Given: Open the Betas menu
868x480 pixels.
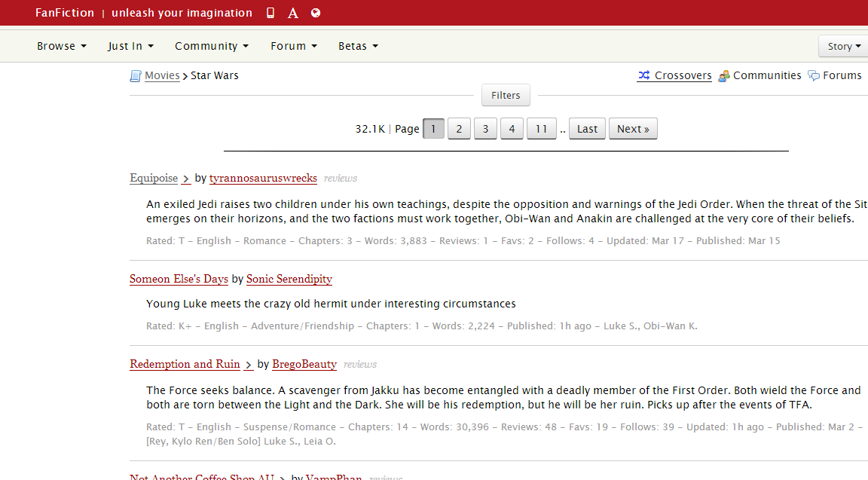Looking at the screenshot, I should tap(357, 45).
